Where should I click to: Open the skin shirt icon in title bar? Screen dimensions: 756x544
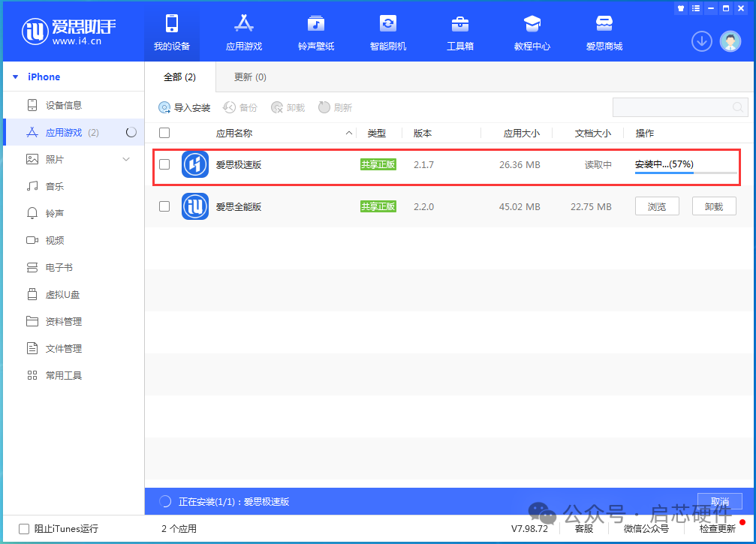[x=681, y=8]
